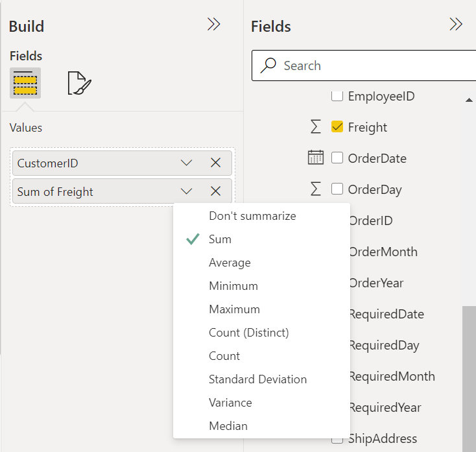The width and height of the screenshot is (476, 452).
Task: Choose Don't summarize option
Action: [x=261, y=216]
